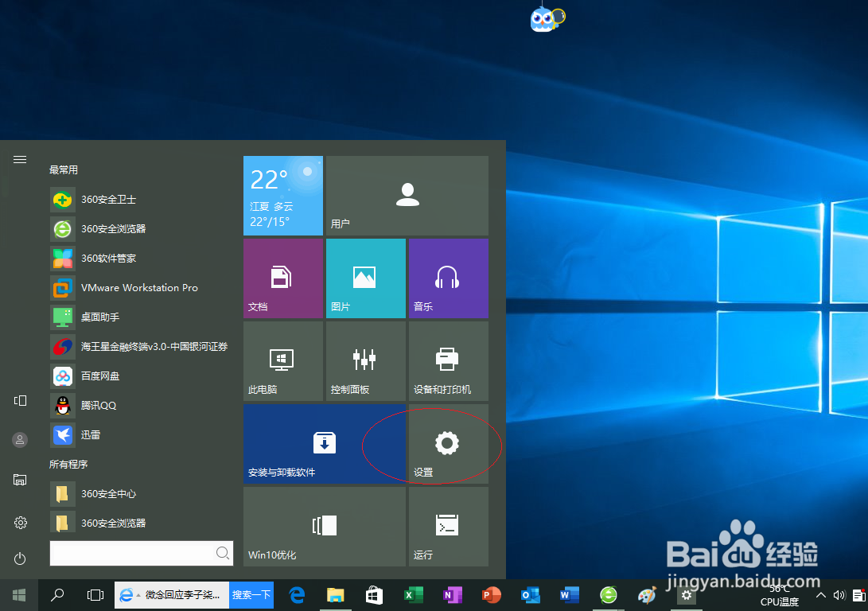Click the taskbar news search box 微念回应李子柒

pyautogui.click(x=172, y=595)
